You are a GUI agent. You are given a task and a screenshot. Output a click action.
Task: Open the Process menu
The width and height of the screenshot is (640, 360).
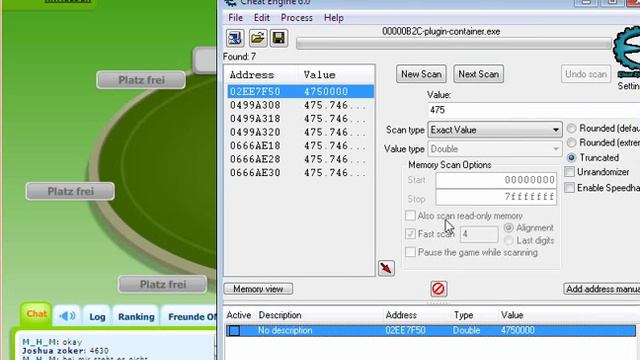[297, 18]
